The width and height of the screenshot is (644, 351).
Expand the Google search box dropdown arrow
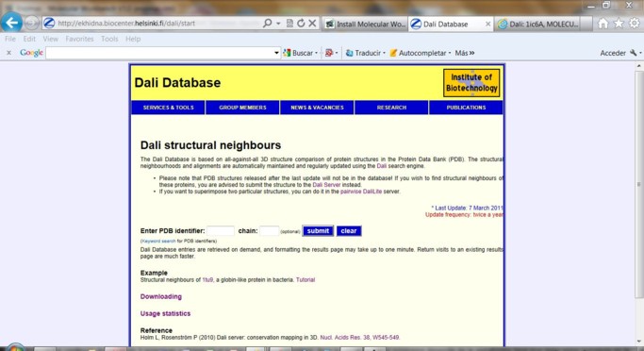[276, 53]
